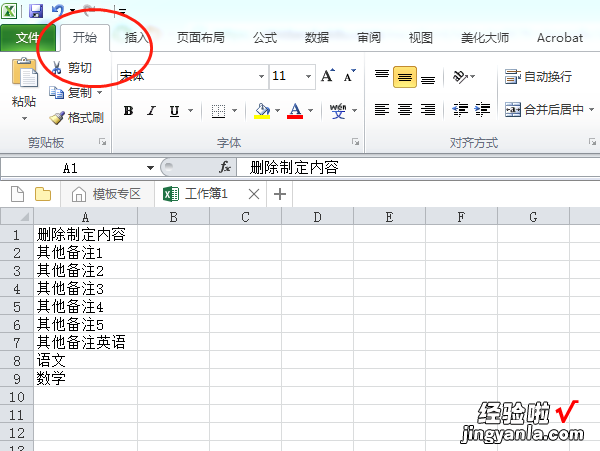Align text left horizontally

382,110
